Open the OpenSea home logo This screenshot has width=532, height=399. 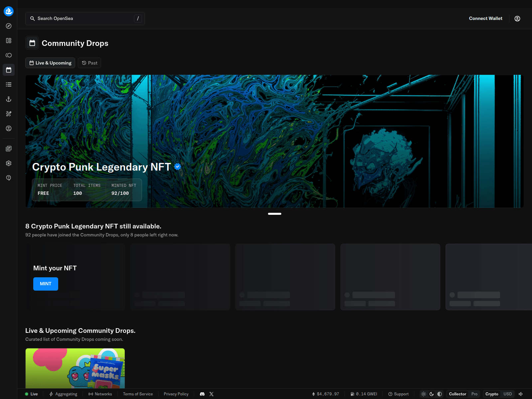[9, 11]
